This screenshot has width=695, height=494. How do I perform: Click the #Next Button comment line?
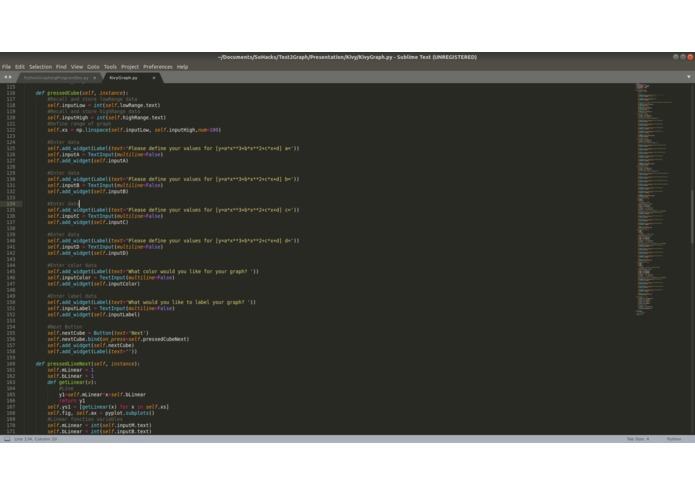pos(65,327)
